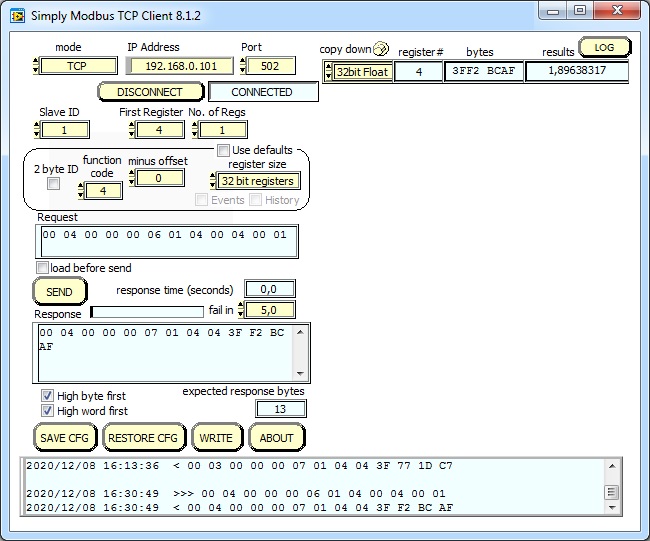Click Response box scroll up arrow
The image size is (650, 541).
click(x=301, y=332)
